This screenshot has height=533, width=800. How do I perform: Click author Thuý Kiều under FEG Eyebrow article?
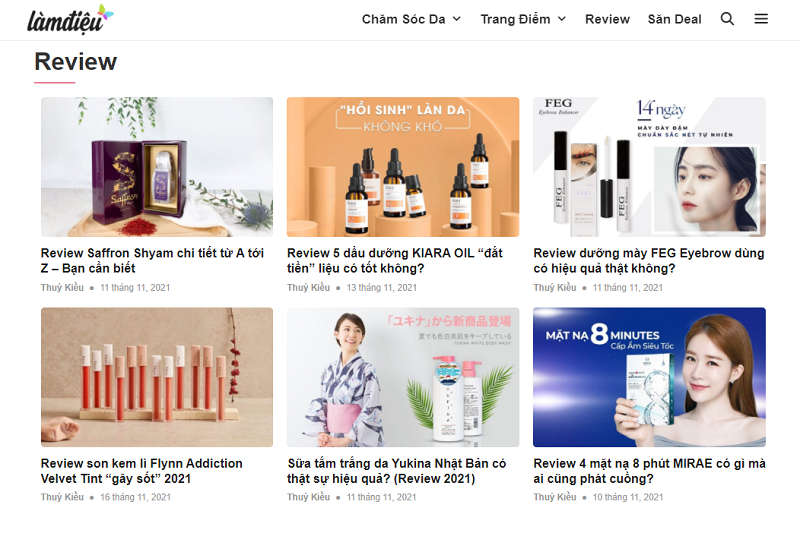(x=555, y=287)
